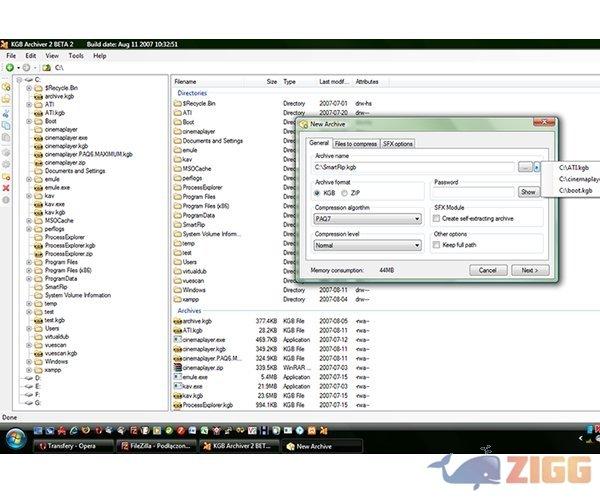Open the Edit menu
This screenshot has height=500, width=600.
31,56
